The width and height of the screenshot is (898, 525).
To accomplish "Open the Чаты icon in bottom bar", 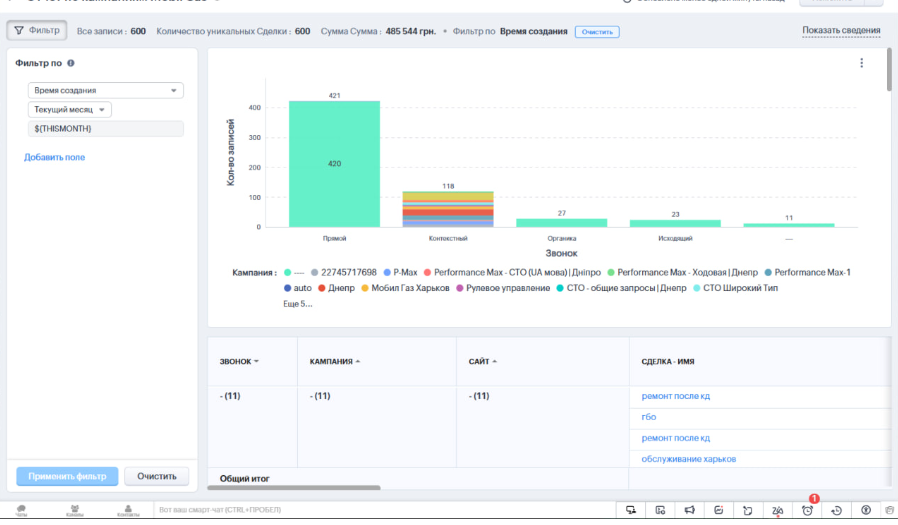I will pyautogui.click(x=21, y=511).
